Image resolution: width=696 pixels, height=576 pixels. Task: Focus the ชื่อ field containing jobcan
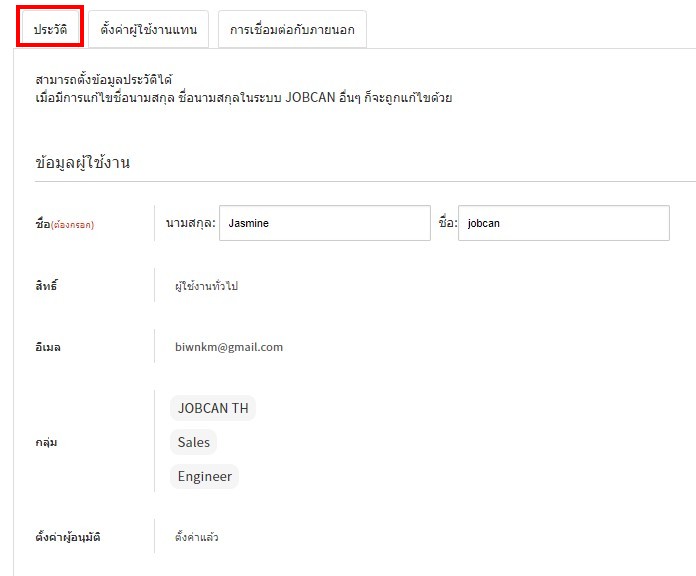(x=563, y=223)
